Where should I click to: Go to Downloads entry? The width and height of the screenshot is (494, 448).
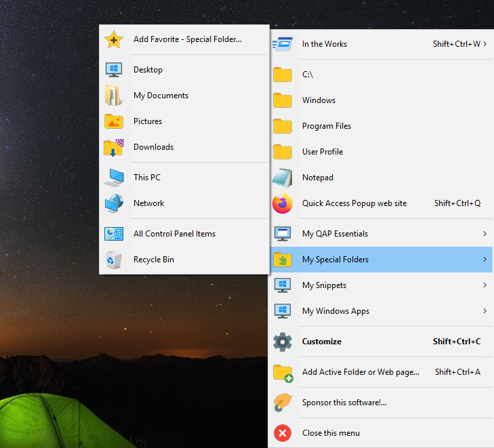[184, 147]
